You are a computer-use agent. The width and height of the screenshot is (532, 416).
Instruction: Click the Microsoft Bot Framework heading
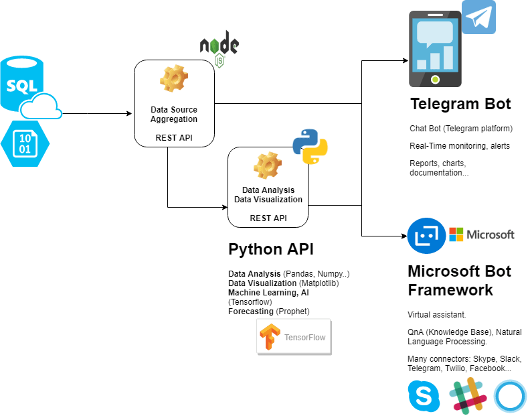pos(459,281)
